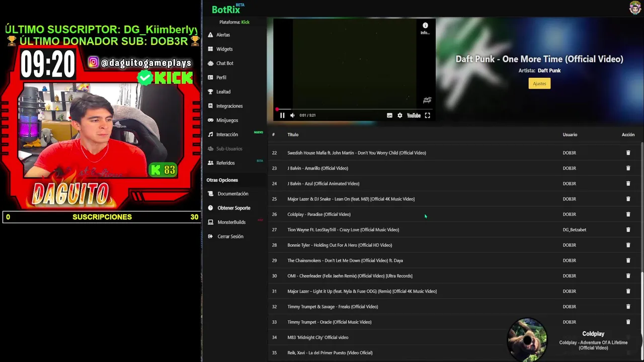Mute the video player volume

pyautogui.click(x=292, y=116)
